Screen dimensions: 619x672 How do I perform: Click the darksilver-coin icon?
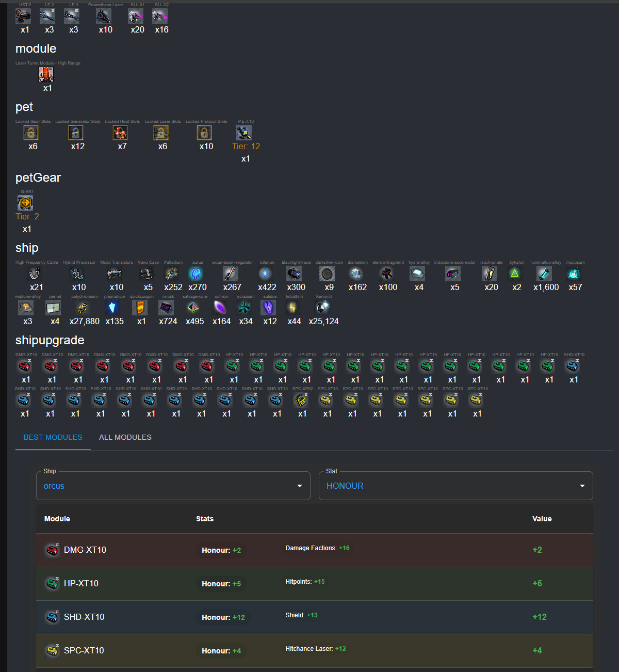[x=327, y=274]
